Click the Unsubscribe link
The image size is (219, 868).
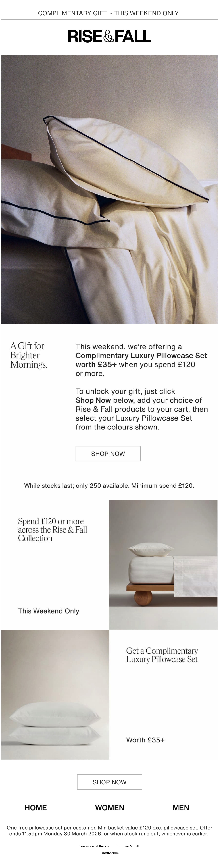109,853
